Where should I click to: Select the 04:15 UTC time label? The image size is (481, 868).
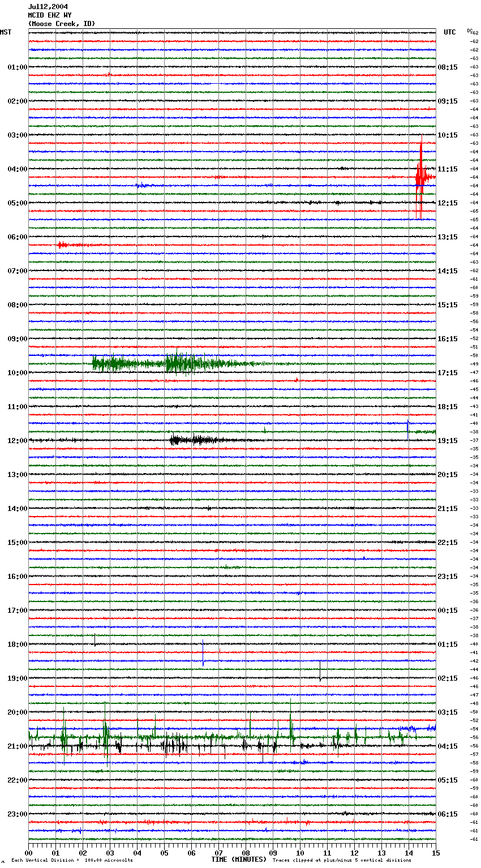[448, 746]
